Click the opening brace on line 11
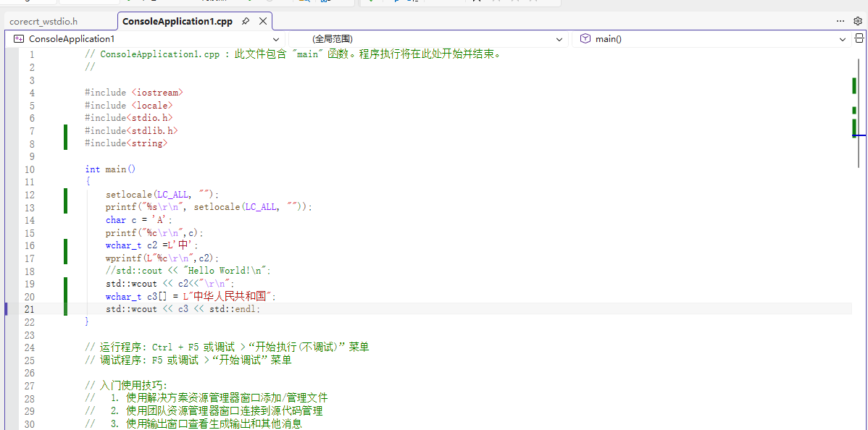The width and height of the screenshot is (868, 430). [x=87, y=182]
